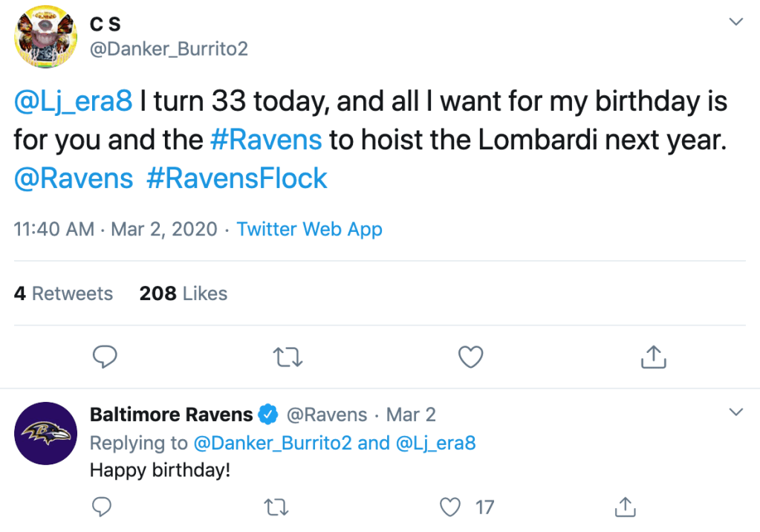Reply to the Baltimore Ravens tweet

coord(101,507)
